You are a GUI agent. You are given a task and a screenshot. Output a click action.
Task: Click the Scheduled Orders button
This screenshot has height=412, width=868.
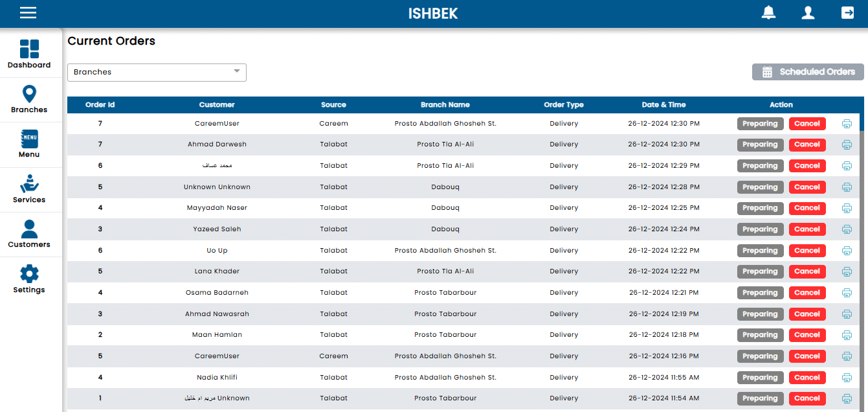pos(808,72)
